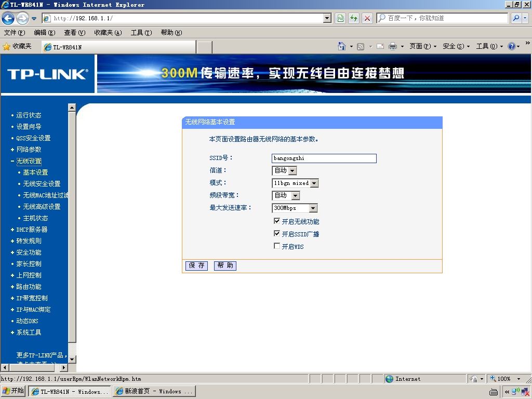Click the Home page house icon
The width and height of the screenshot is (532, 399).
(342, 46)
